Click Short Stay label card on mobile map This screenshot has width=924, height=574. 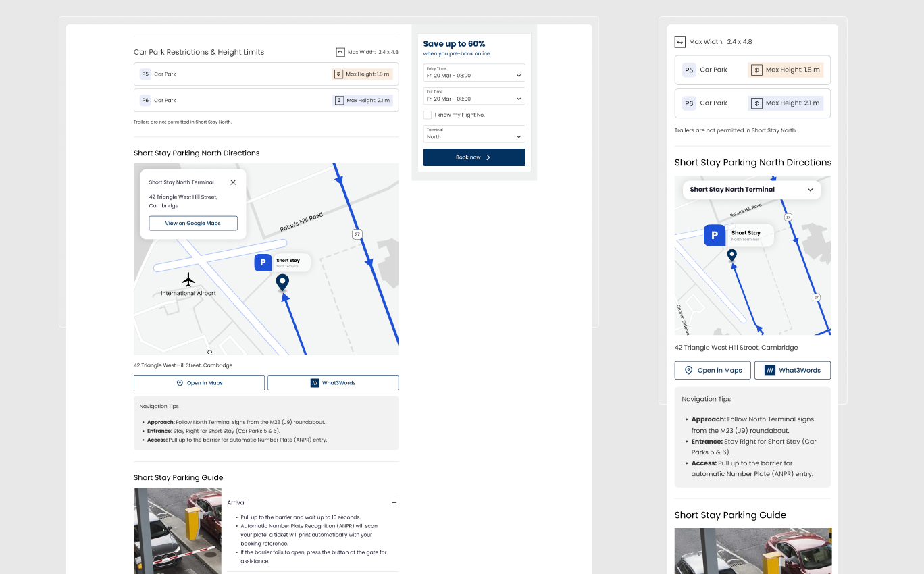click(x=749, y=235)
